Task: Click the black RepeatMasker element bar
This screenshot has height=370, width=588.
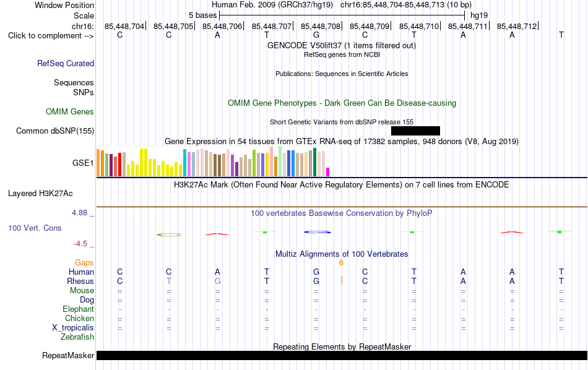Action: coord(342,355)
